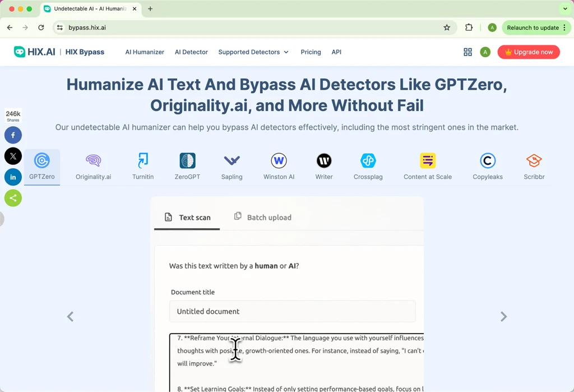This screenshot has height=392, width=574.
Task: Edit the Untitled document title field
Action: pos(292,311)
